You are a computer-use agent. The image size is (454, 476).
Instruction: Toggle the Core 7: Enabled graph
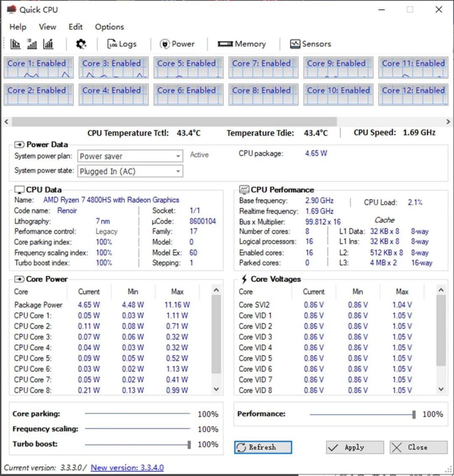[x=263, y=67]
